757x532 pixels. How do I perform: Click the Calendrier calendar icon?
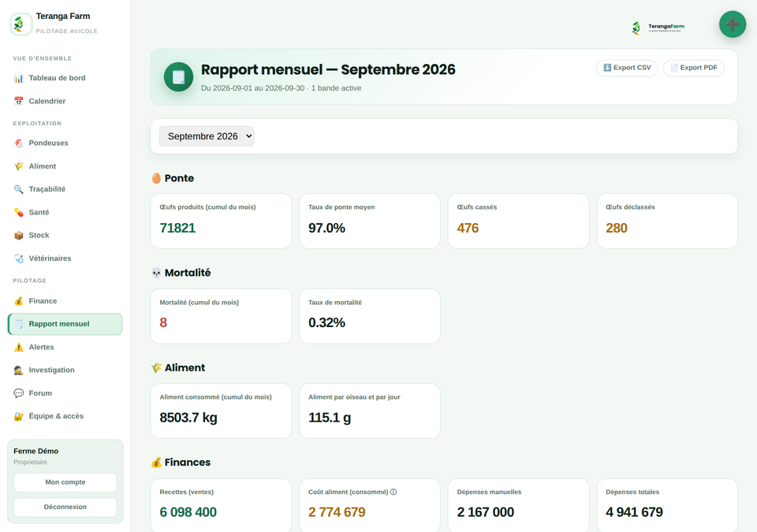click(x=18, y=101)
